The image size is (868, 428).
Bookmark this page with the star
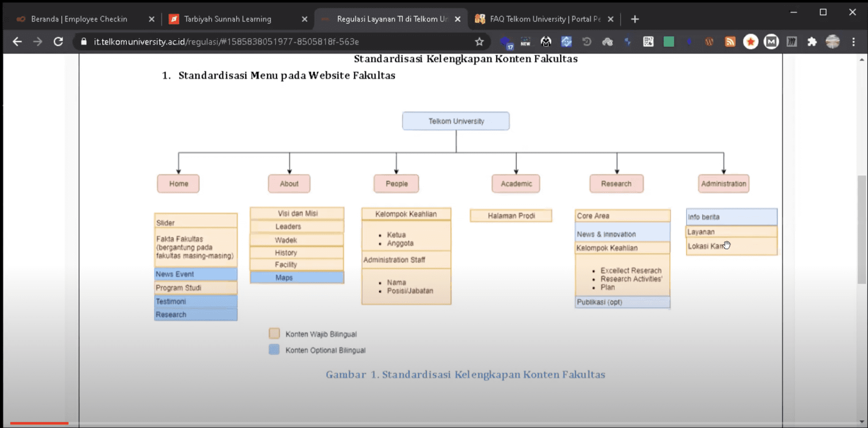[479, 42]
